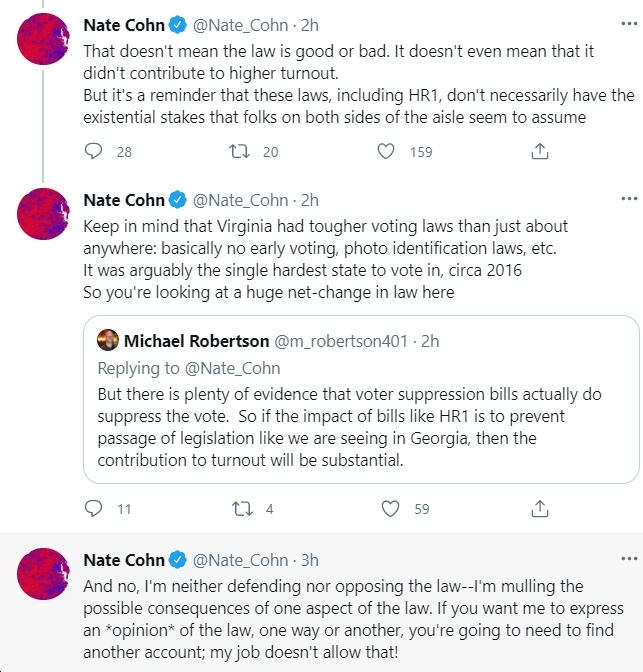
Task: Click @Nate_Cohn in 'Replying to' line
Action: 232,368
